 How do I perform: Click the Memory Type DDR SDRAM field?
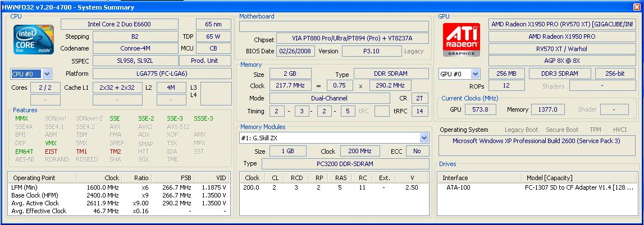tap(391, 74)
